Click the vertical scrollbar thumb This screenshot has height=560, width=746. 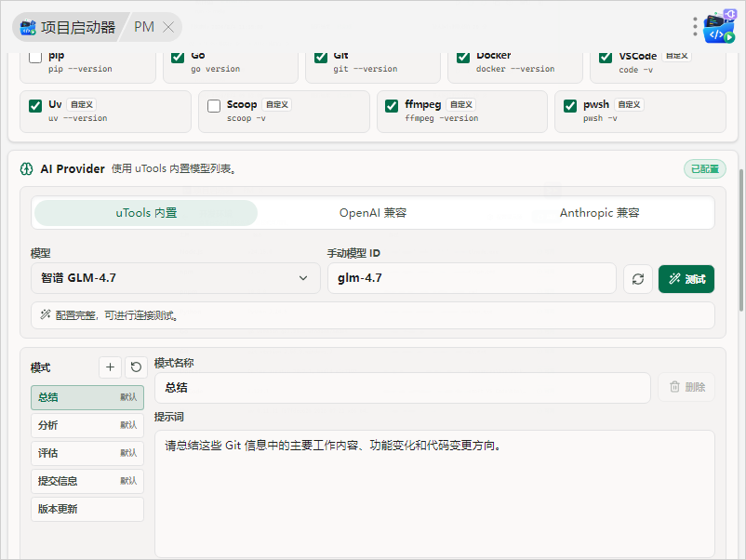(740, 240)
